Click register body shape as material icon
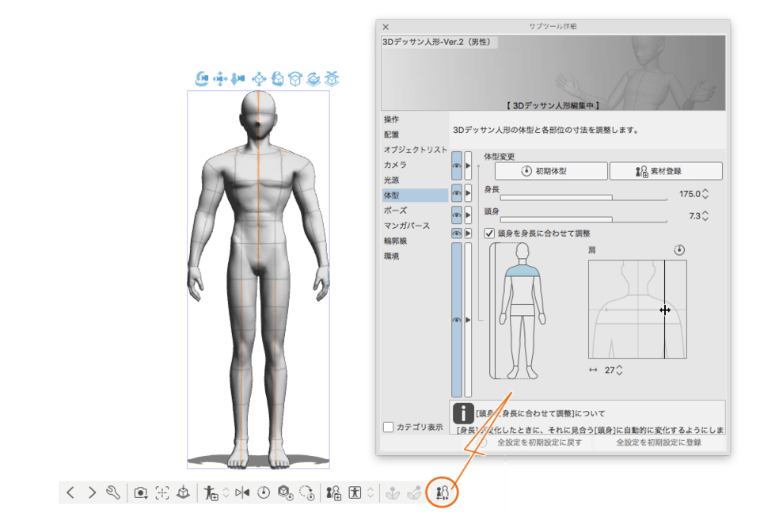Viewport: 760px width, 532px height. tap(333, 492)
